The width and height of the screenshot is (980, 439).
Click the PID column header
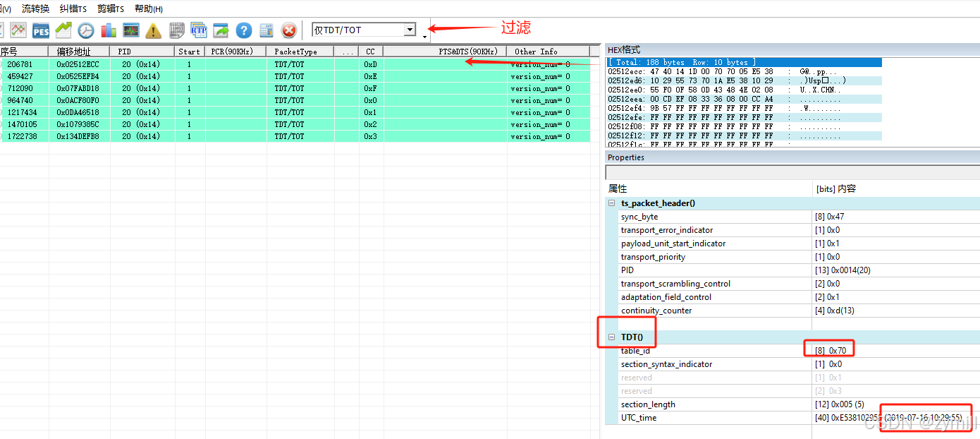pyautogui.click(x=142, y=52)
